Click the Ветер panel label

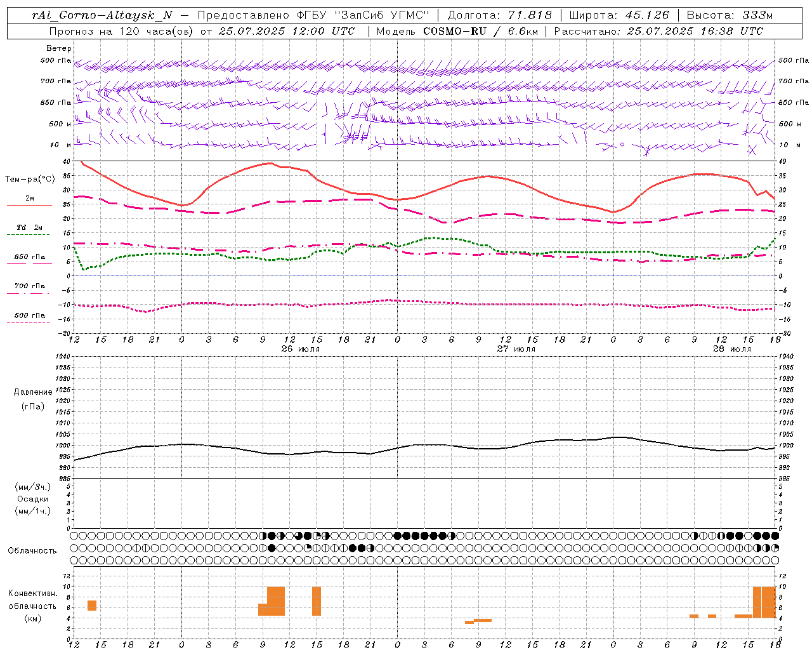point(59,48)
